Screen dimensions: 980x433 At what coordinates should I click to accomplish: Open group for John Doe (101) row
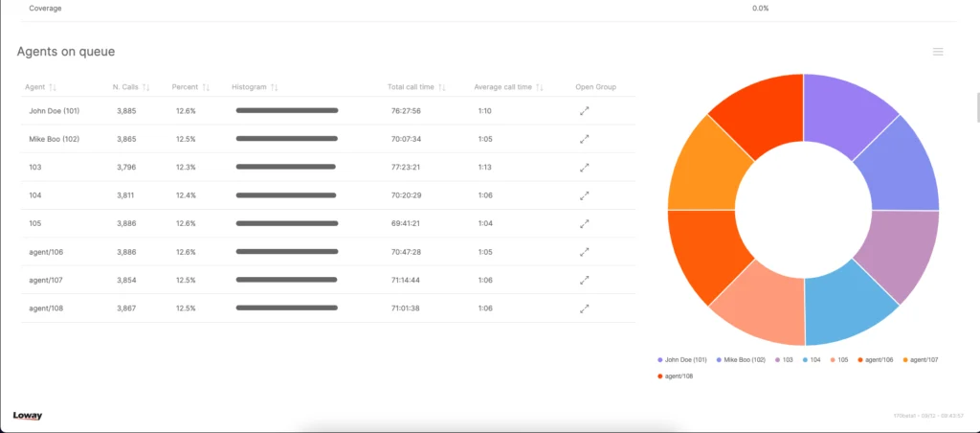585,111
